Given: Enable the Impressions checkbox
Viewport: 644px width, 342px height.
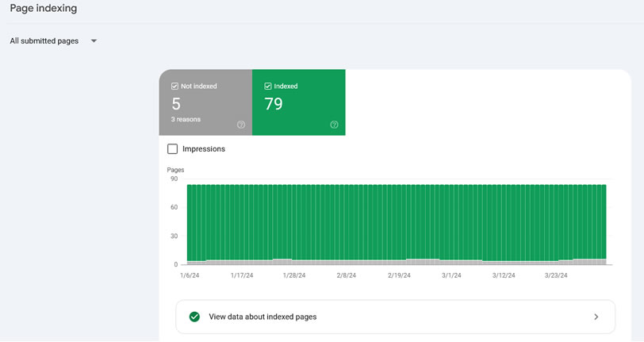Looking at the screenshot, I should [x=173, y=149].
